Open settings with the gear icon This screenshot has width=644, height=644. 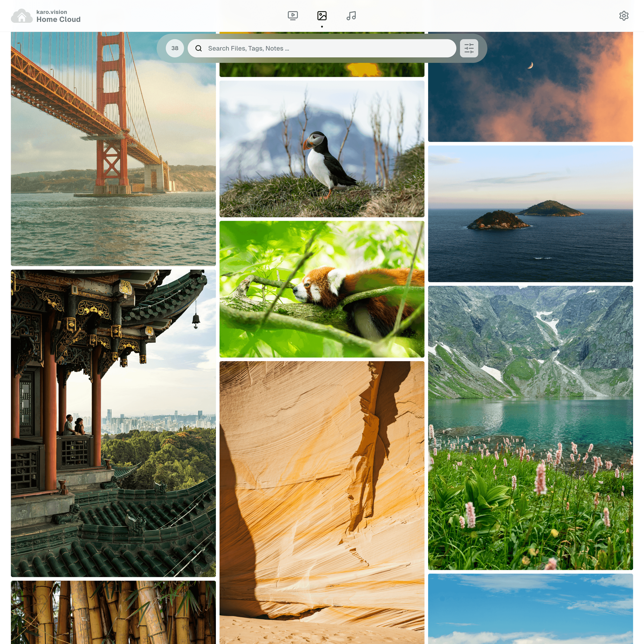pos(624,15)
